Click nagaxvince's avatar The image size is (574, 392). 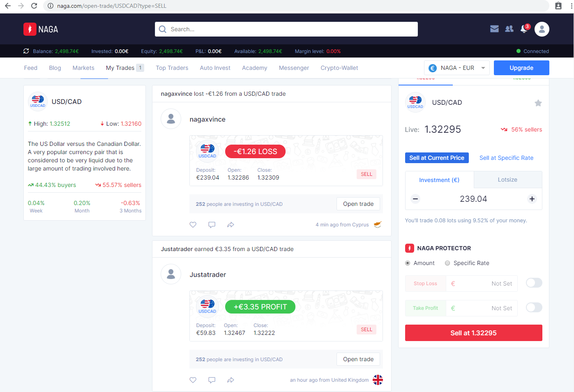(171, 119)
